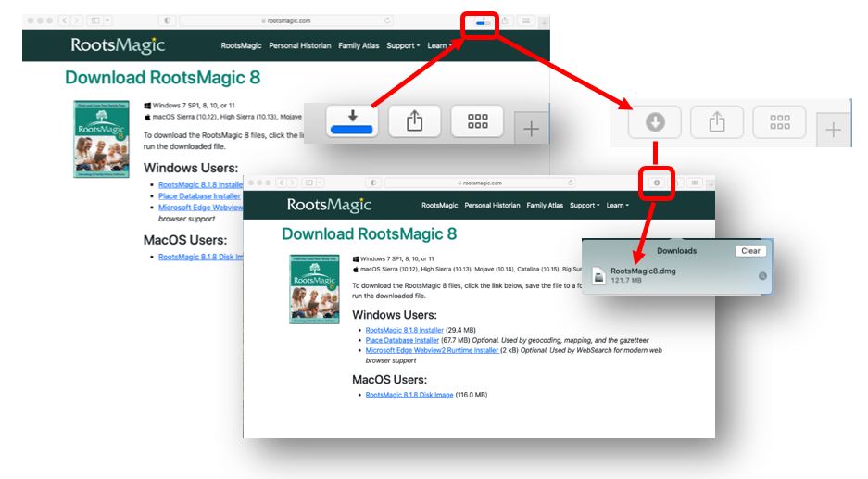This screenshot has width=868, height=479.
Task: Click the enlarged round gray download arrow icon
Action: pyautogui.click(x=655, y=121)
